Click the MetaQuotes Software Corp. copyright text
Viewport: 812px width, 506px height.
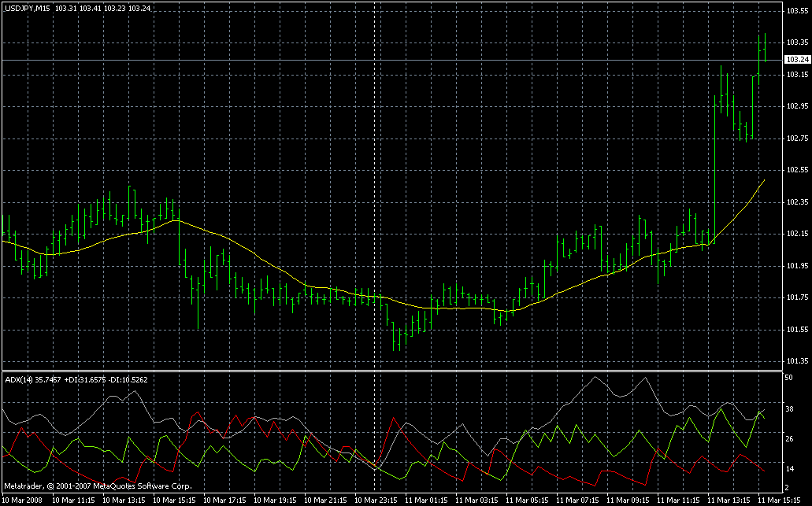tap(98, 486)
